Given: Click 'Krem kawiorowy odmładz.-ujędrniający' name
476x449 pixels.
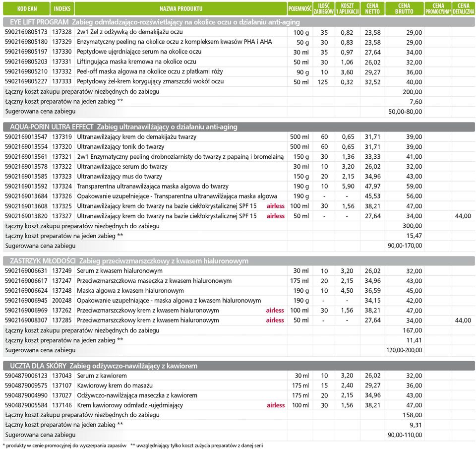Looking at the screenshot, I should click(x=130, y=405).
